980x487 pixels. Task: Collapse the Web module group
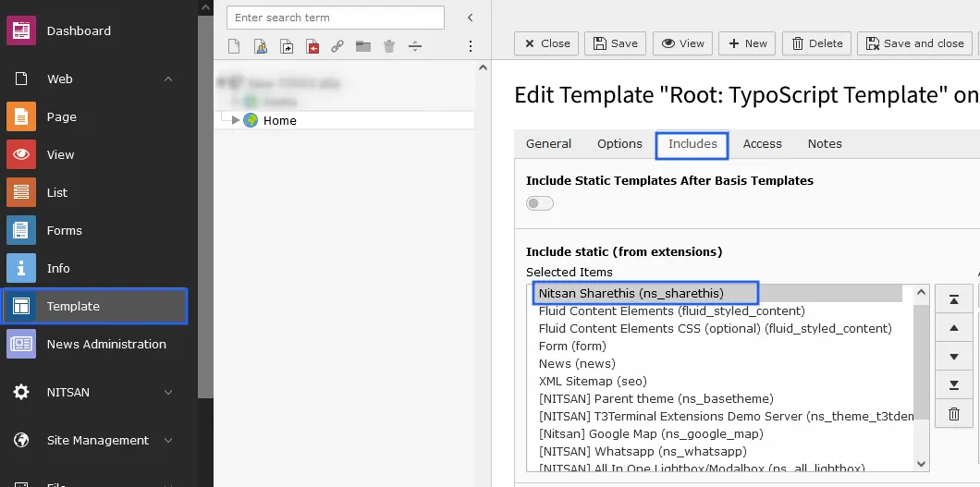(168, 79)
